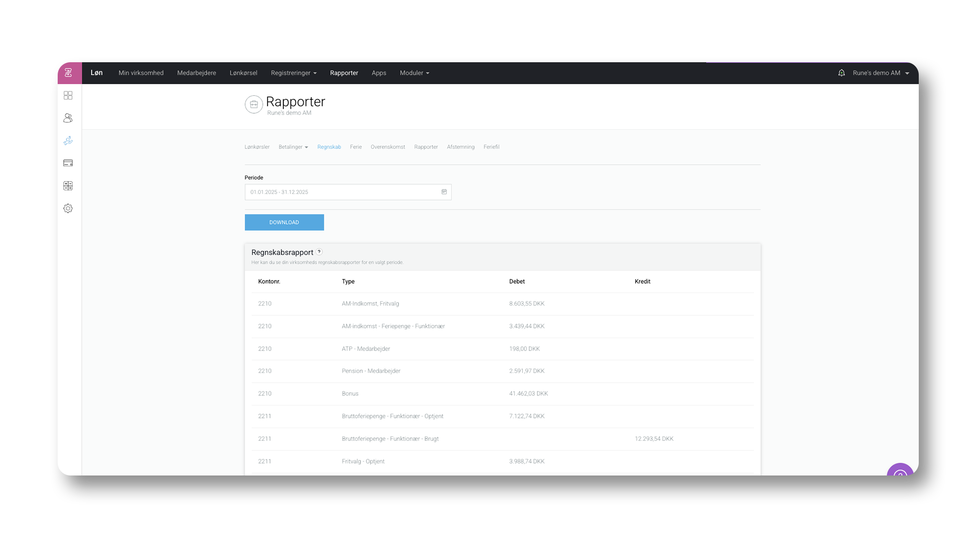The image size is (980, 551).
Task: Click the Periode date range field
Action: [x=342, y=192]
